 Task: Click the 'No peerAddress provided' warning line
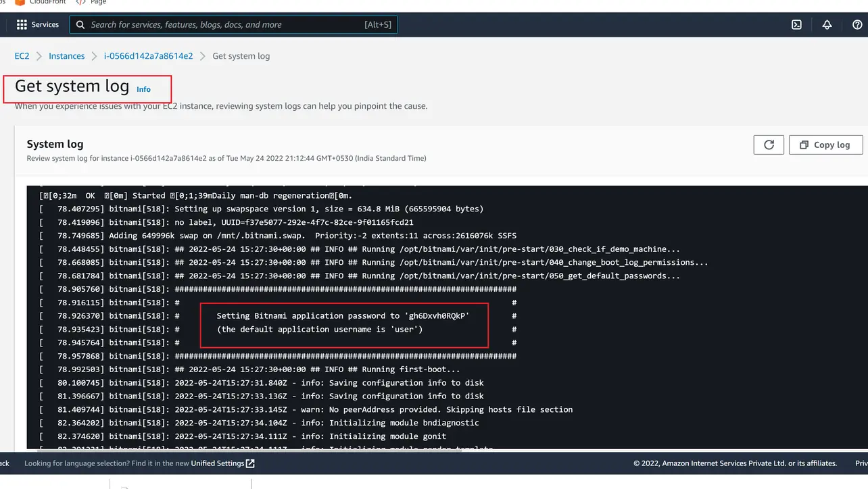306,409
